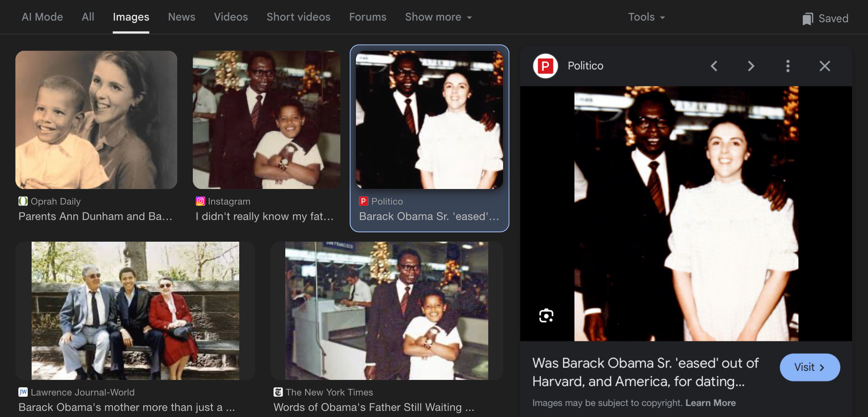Click the 'Lawrence Journal-World' source label
Image resolution: width=868 pixels, height=417 pixels.
(x=83, y=392)
